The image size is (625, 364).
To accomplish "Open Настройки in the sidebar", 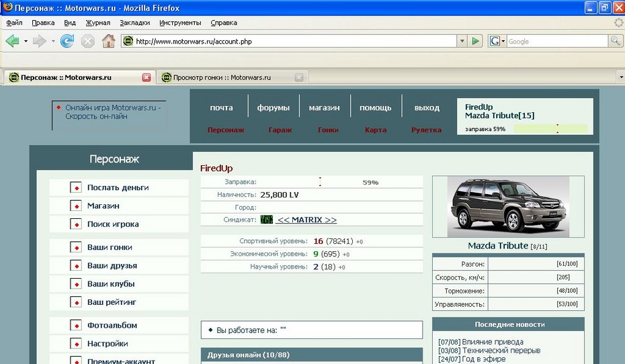I will [x=108, y=344].
